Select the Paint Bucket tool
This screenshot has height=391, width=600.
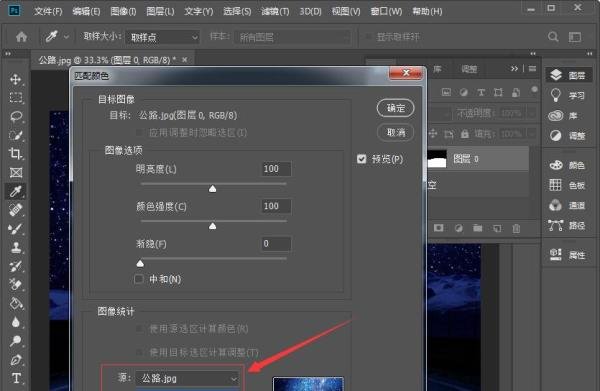point(16,303)
